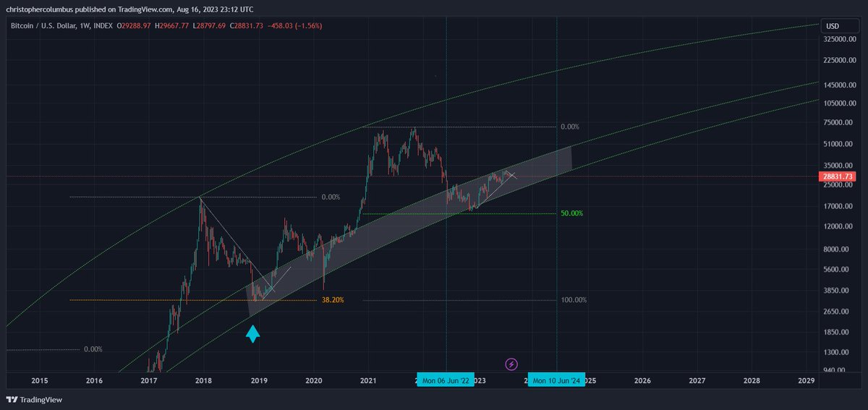The width and height of the screenshot is (868, 410).
Task: Click the 5600.00 price axis label
Action: pyautogui.click(x=837, y=270)
